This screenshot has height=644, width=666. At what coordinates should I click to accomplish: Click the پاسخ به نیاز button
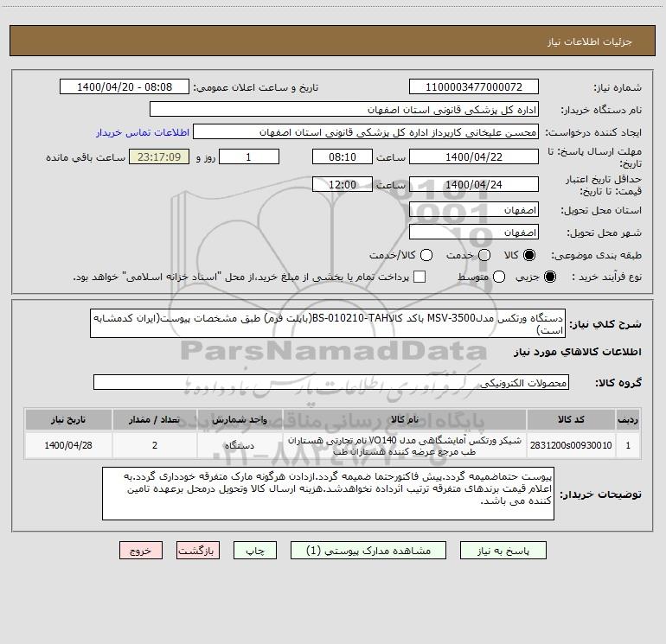[503, 551]
